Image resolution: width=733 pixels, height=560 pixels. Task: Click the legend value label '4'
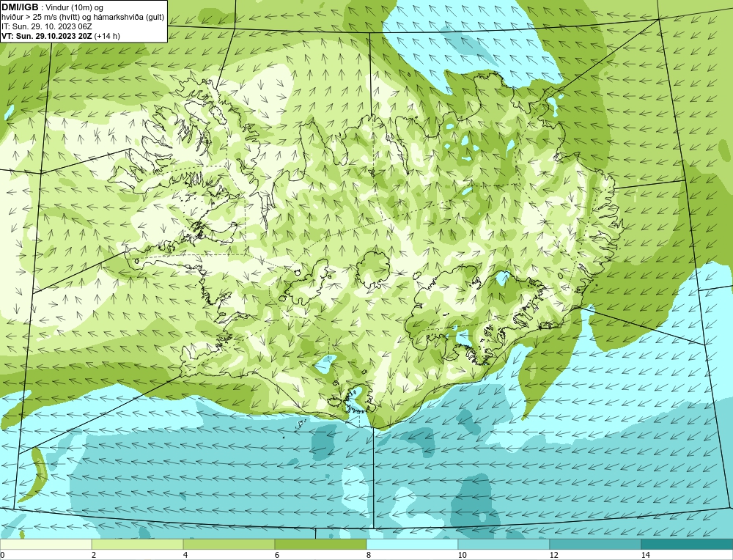click(185, 555)
